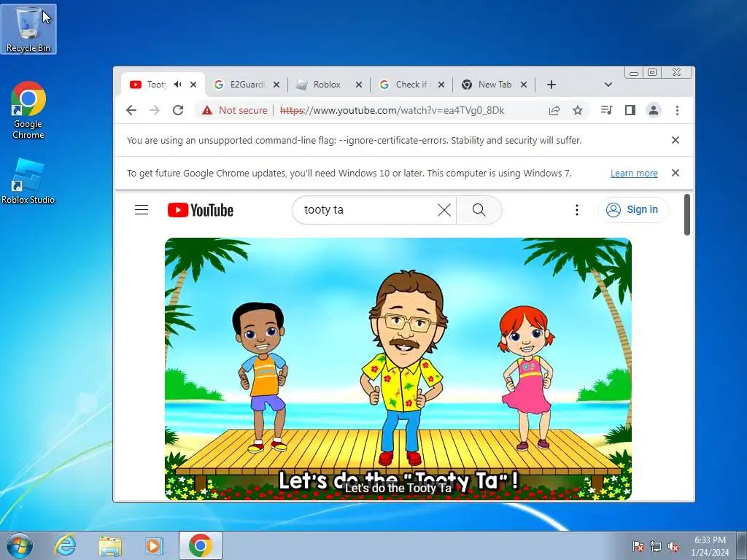Click the YouTube URL in address bar
The image size is (747, 560).
tap(392, 110)
